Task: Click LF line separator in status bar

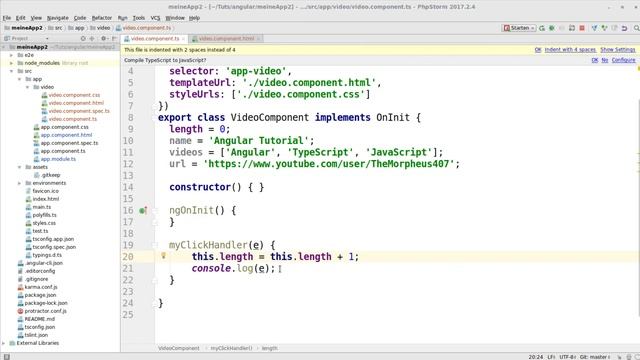Action: click(551, 357)
